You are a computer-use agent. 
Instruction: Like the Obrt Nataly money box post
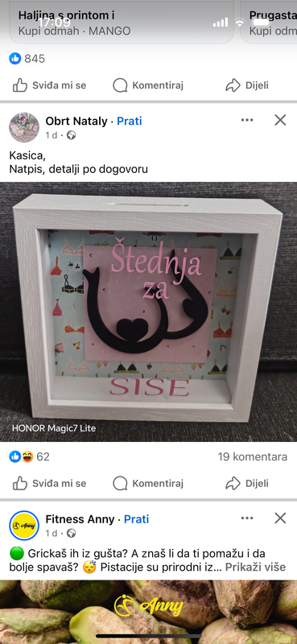coord(49,484)
